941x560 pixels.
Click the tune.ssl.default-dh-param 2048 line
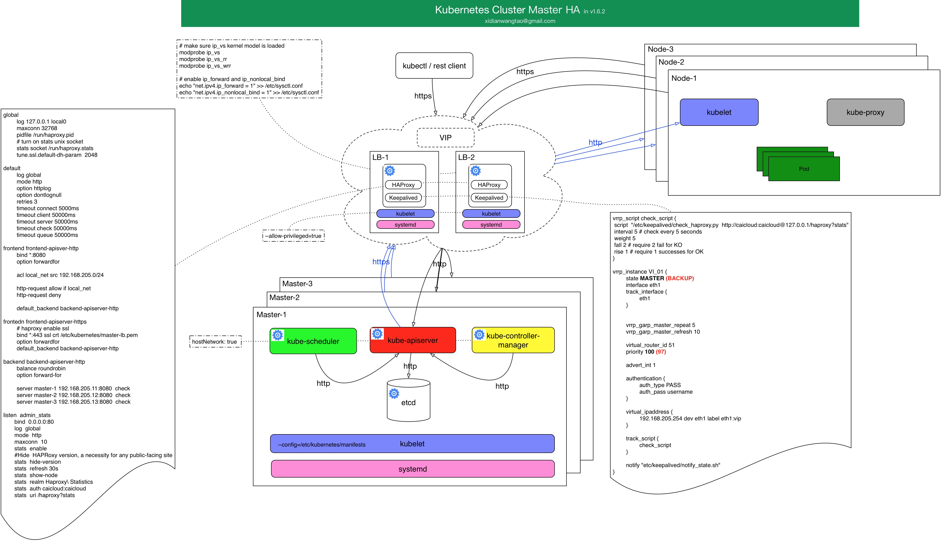pyautogui.click(x=57, y=155)
